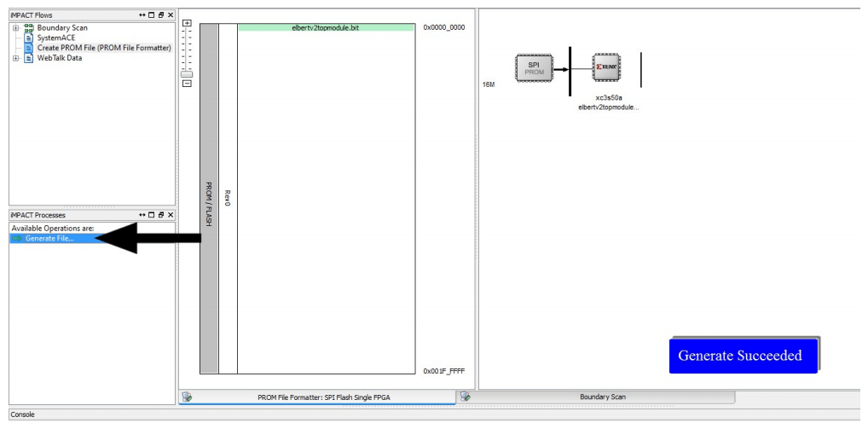Run the Generate File... operation
Viewport: 868px width, 429px height.
point(49,238)
